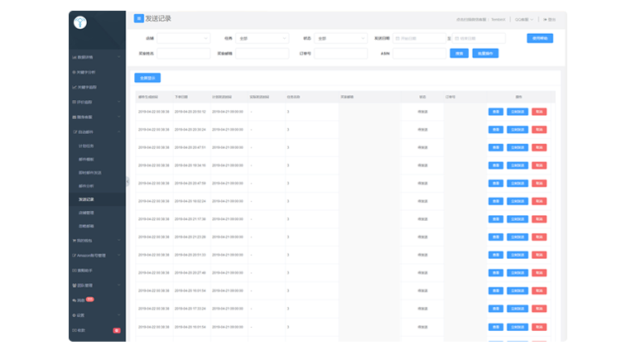This screenshot has width=636, height=364.
Task: Click the sidebar collapse handle arrow
Action: (128, 181)
